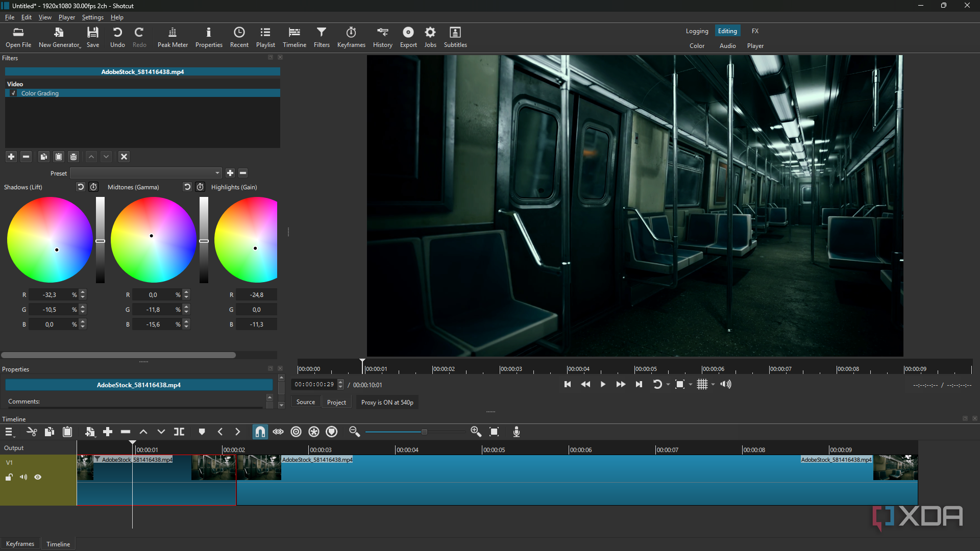This screenshot has width=980, height=551.
Task: Zoom timeline to fit
Action: click(494, 432)
